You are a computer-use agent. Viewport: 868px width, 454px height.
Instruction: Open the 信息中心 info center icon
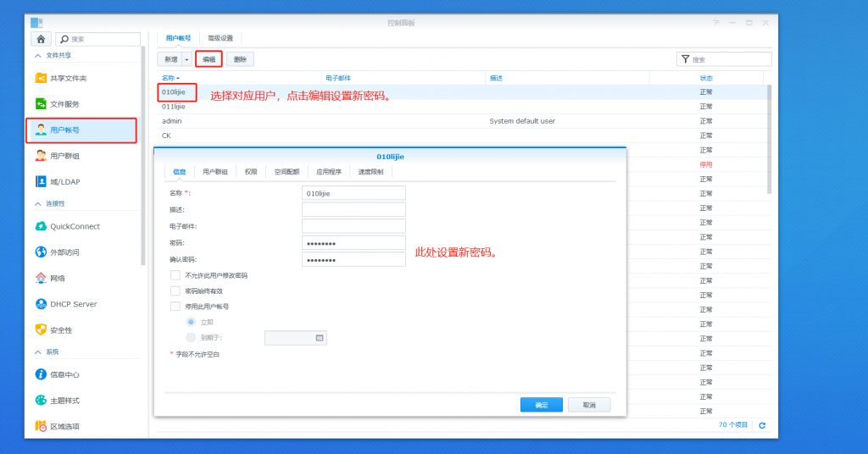41,374
